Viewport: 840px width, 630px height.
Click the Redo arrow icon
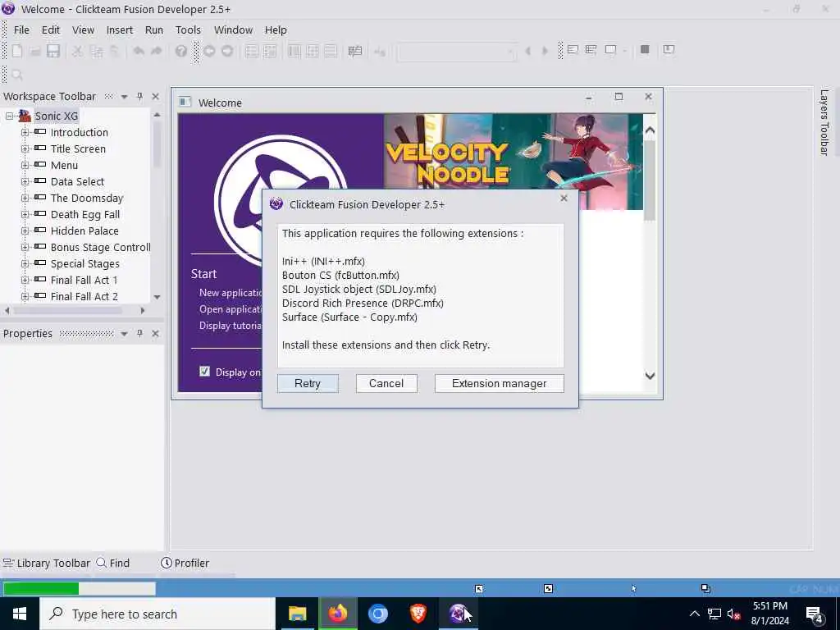[x=157, y=52]
